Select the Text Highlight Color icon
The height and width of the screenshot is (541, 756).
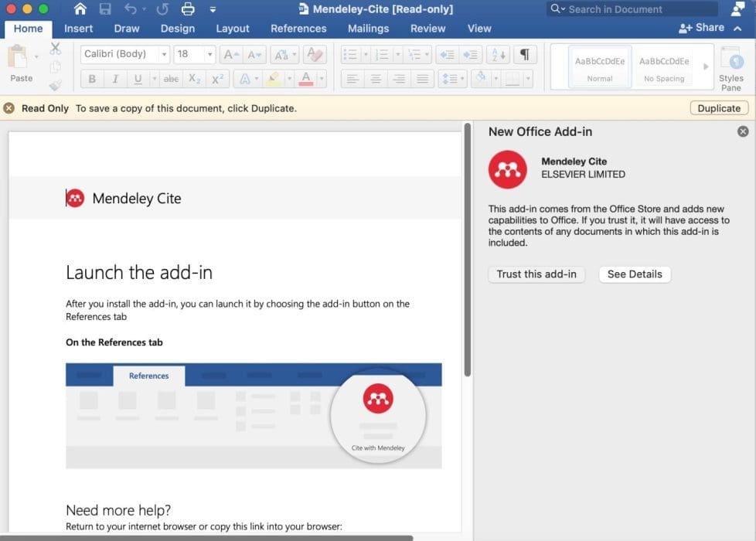coord(272,78)
